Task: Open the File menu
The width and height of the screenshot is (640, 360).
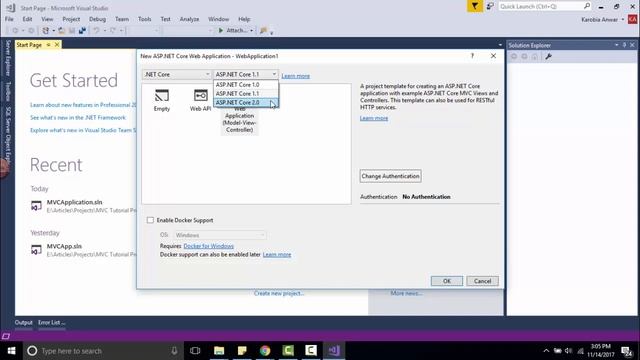Action: pos(9,19)
